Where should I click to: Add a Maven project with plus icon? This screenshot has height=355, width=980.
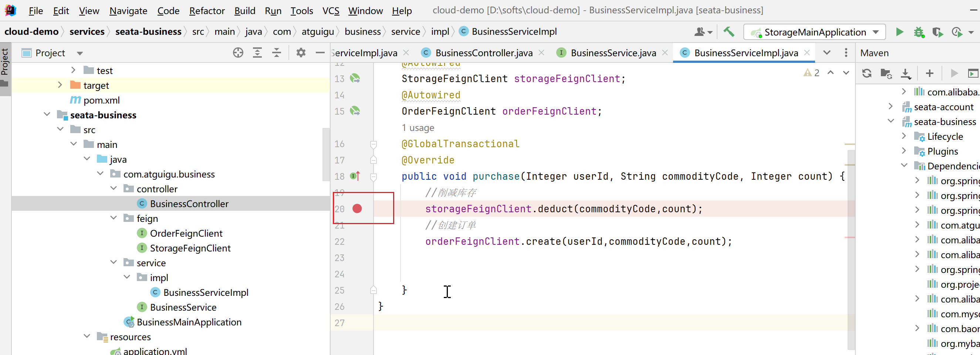pyautogui.click(x=930, y=73)
